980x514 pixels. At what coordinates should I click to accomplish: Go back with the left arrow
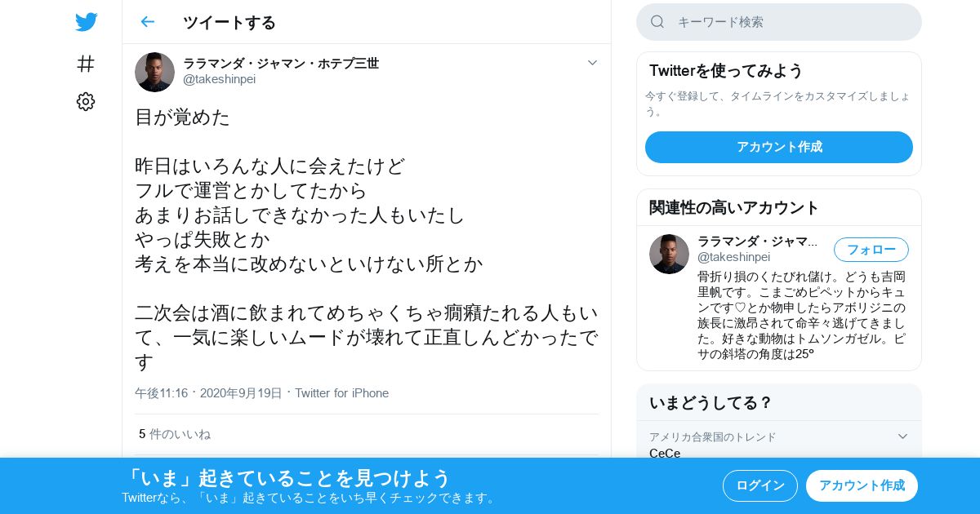coord(147,22)
